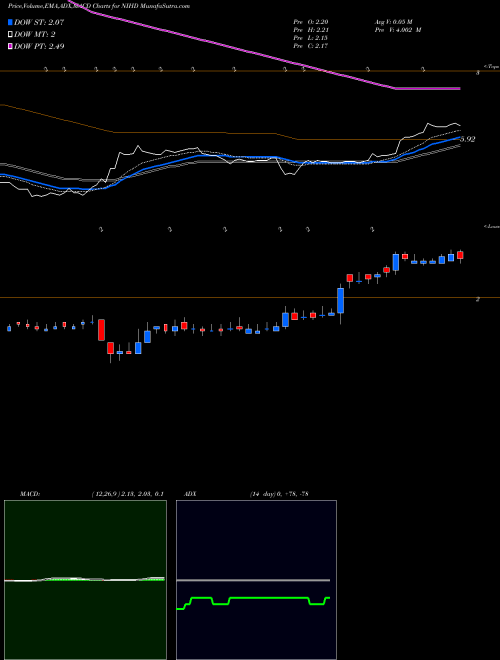This screenshot has width=500, height=660.
Task: Click the 'Avg V: 0.05 M' volume text
Action: pos(394,22)
